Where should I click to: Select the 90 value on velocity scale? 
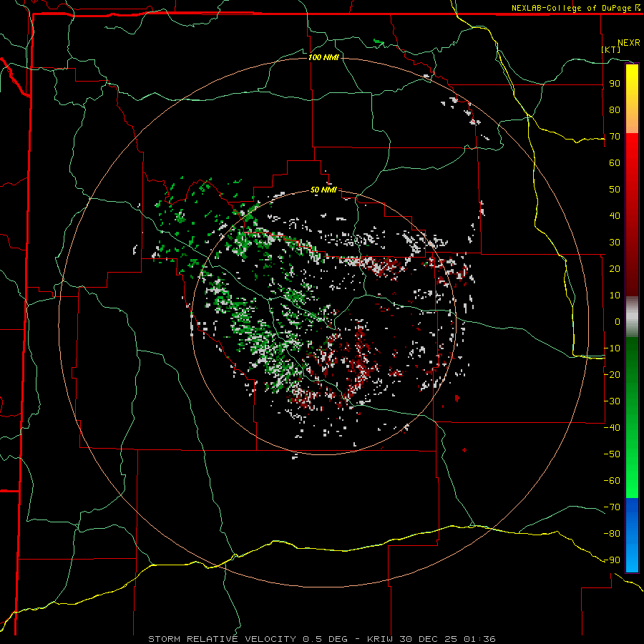coord(615,84)
